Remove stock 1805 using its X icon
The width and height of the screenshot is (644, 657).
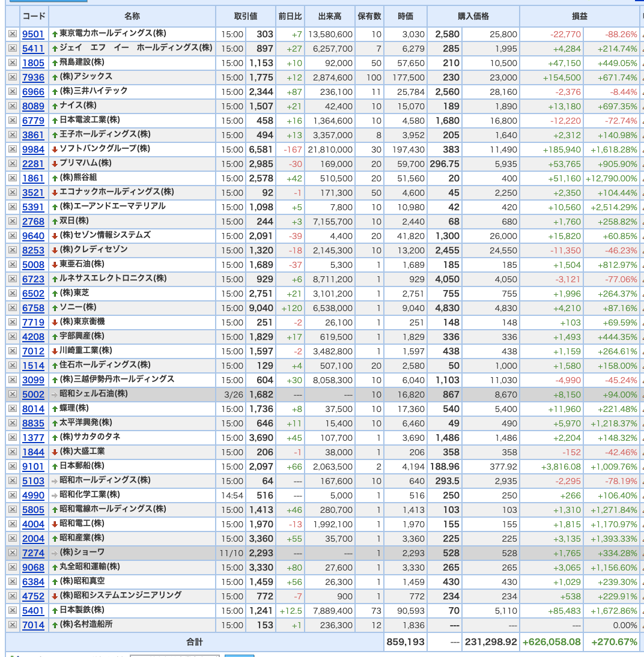(13, 63)
